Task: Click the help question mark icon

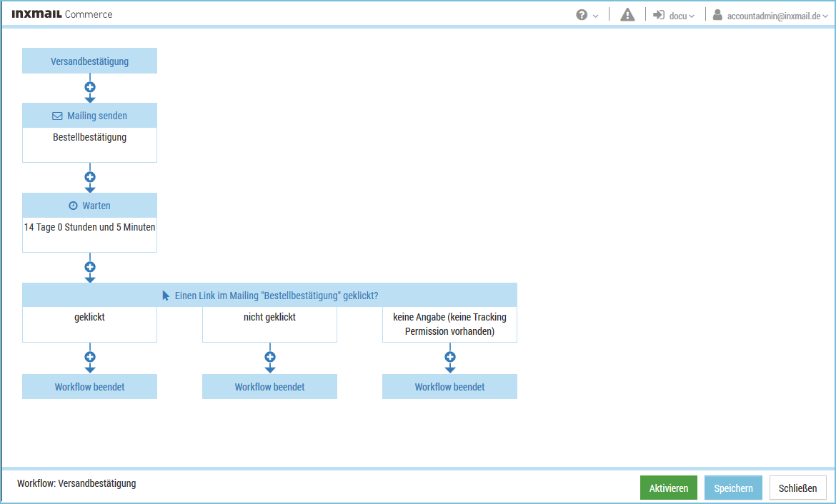Action: pos(582,15)
